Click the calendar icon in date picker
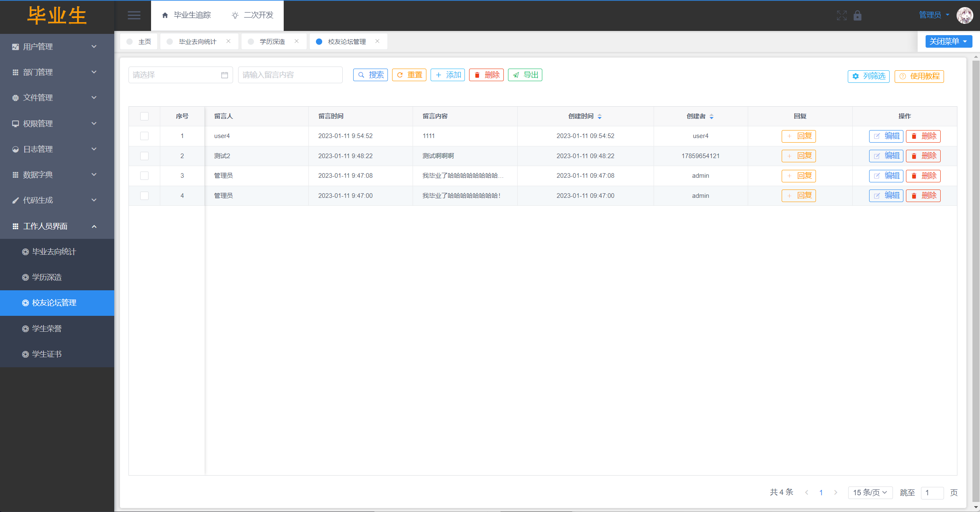Viewport: 980px width, 512px height. coord(225,75)
